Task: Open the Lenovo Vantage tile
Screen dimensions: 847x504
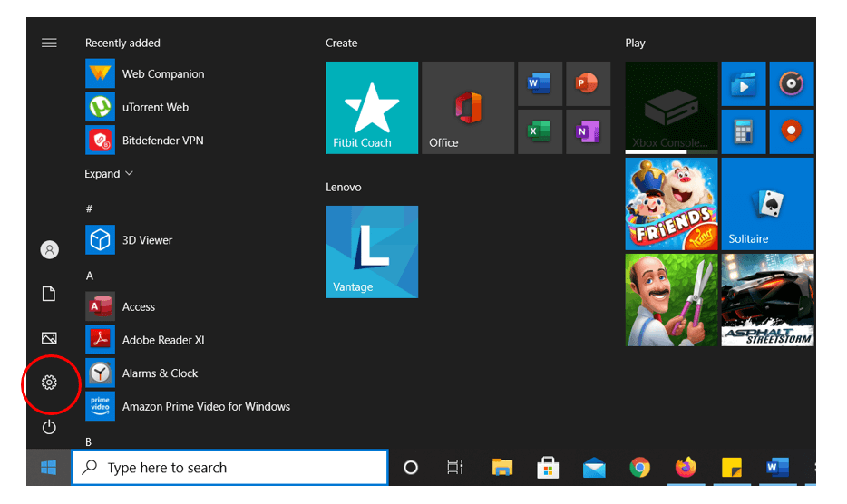Action: 372,252
